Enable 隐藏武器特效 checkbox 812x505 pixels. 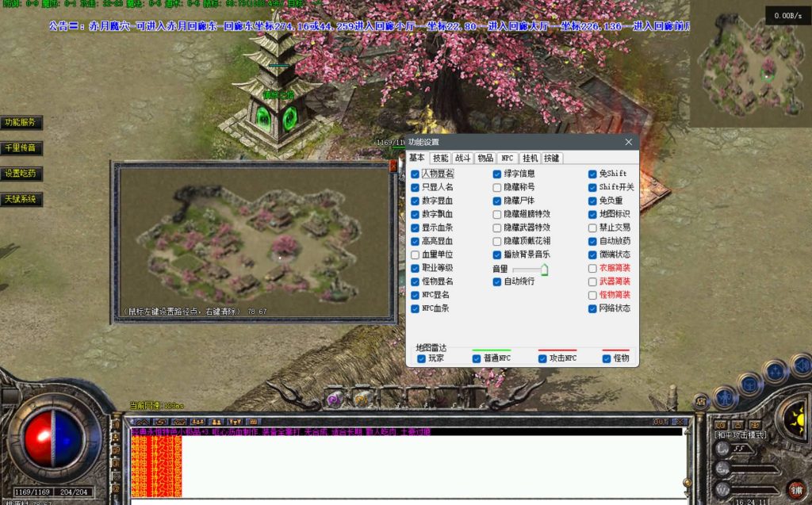point(496,228)
